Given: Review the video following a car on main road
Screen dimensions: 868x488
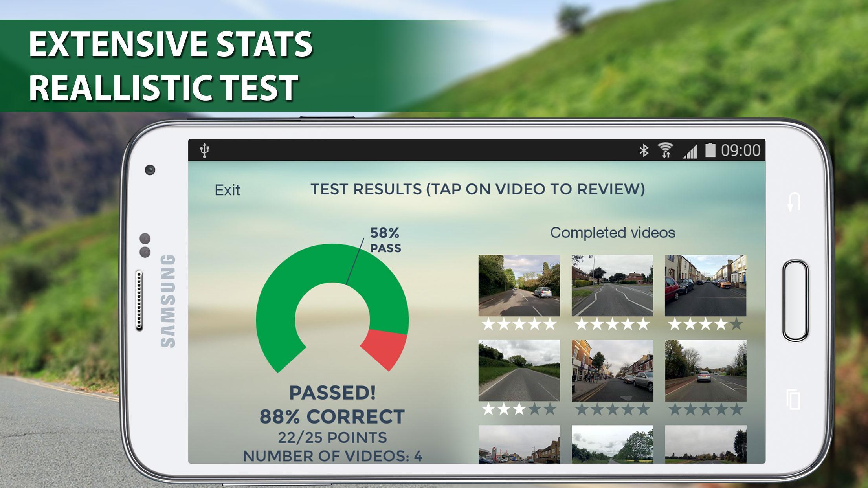Looking at the screenshot, I should tap(705, 371).
